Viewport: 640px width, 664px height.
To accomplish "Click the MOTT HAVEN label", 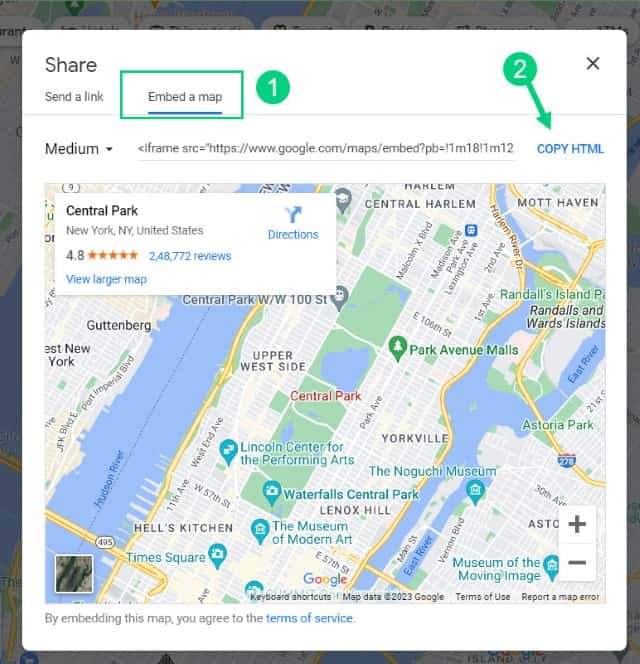I will (x=558, y=202).
